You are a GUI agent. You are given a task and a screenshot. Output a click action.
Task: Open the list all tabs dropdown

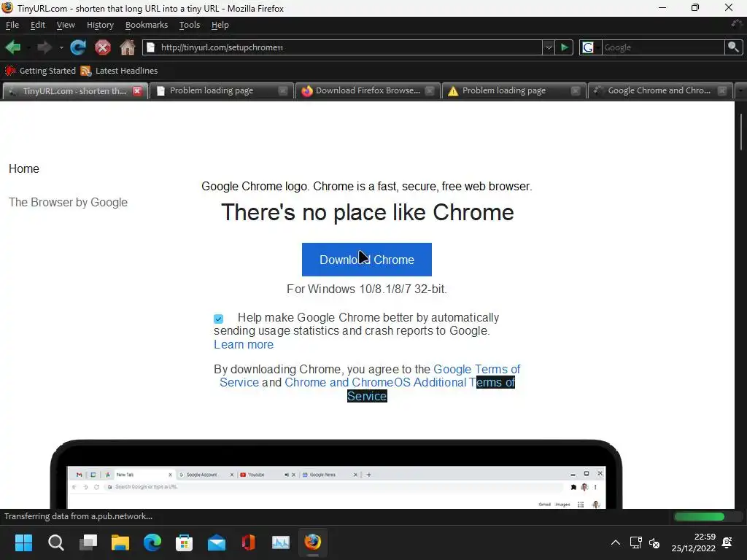pos(741,90)
